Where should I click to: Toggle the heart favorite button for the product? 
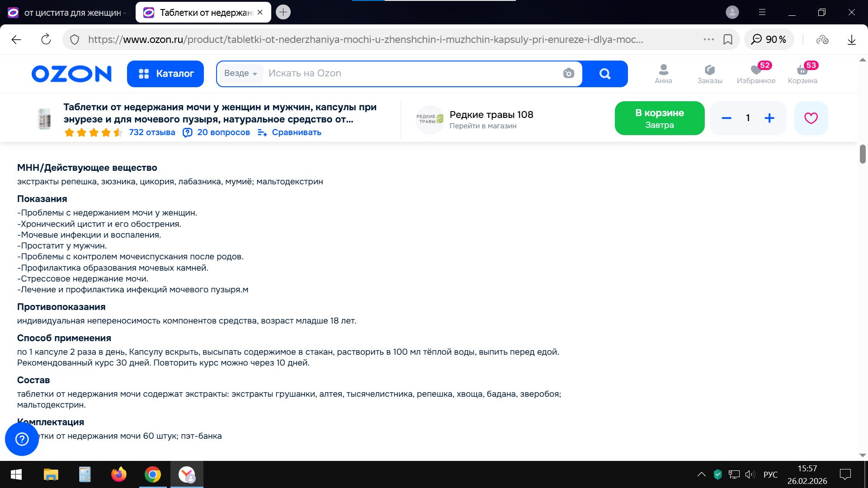(811, 118)
